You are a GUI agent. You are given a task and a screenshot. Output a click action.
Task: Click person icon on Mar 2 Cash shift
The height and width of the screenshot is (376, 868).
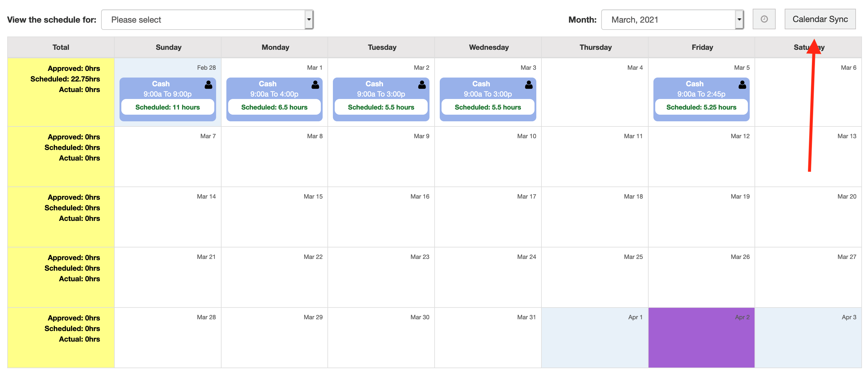[x=422, y=84]
